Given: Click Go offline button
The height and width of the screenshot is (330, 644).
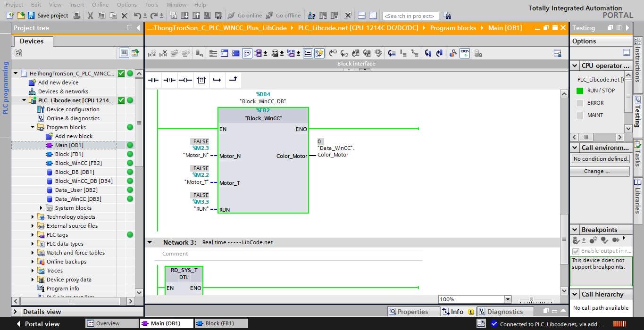Looking at the screenshot, I should (283, 16).
